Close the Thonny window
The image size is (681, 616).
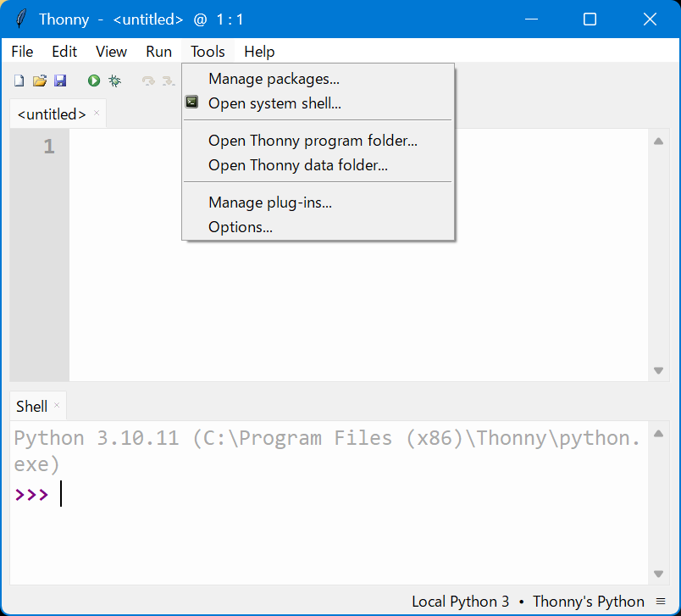[x=650, y=19]
